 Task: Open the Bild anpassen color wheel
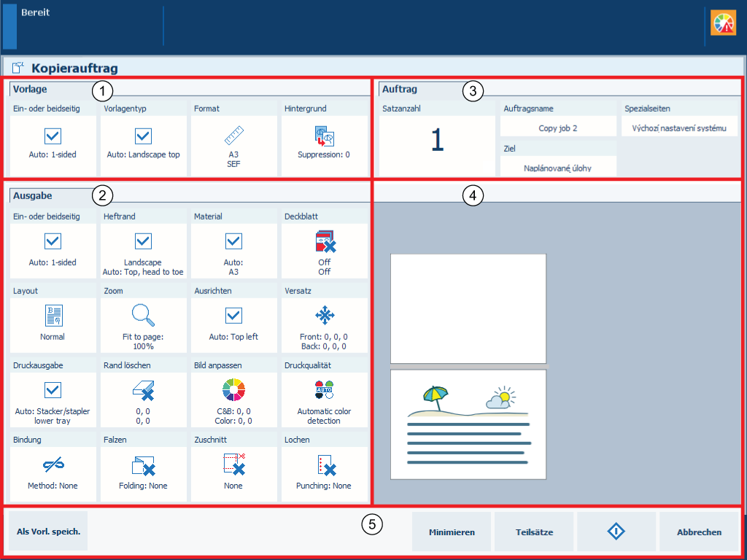[234, 390]
